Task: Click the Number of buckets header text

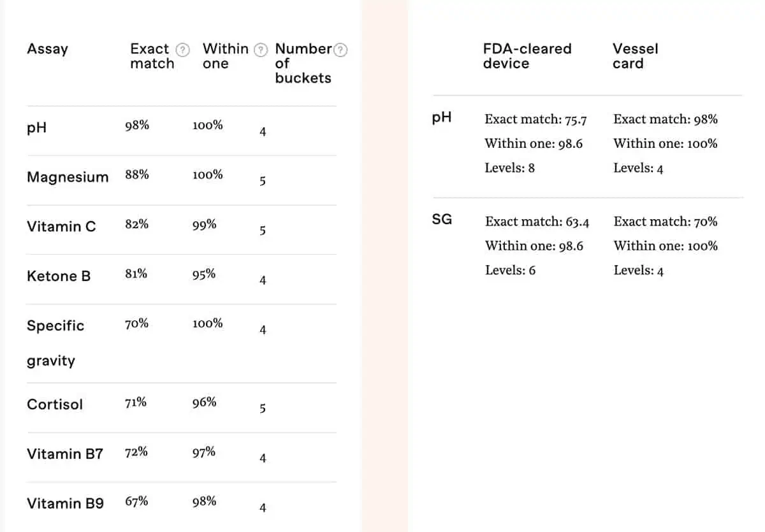Action: (303, 63)
